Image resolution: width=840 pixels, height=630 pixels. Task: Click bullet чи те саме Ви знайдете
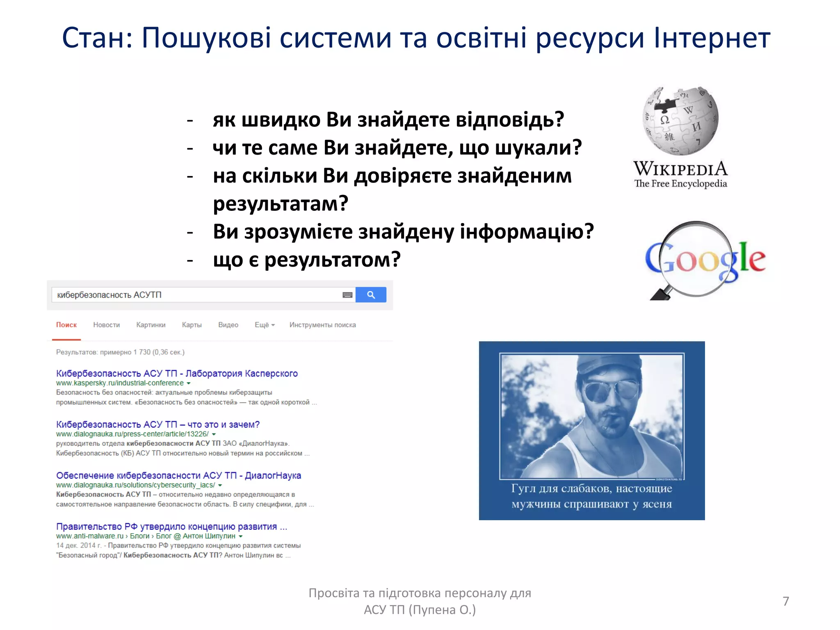[397, 148]
